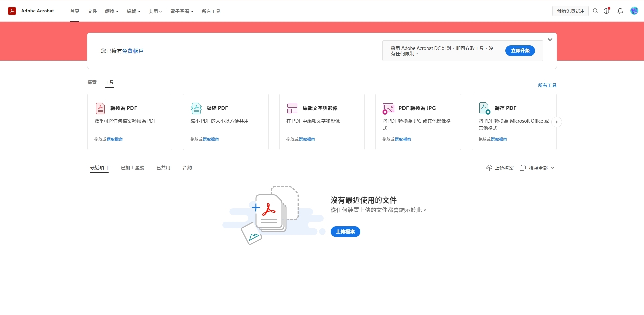The width and height of the screenshot is (644, 315).
Task: Switch to the 已共用 tab
Action: click(x=163, y=168)
